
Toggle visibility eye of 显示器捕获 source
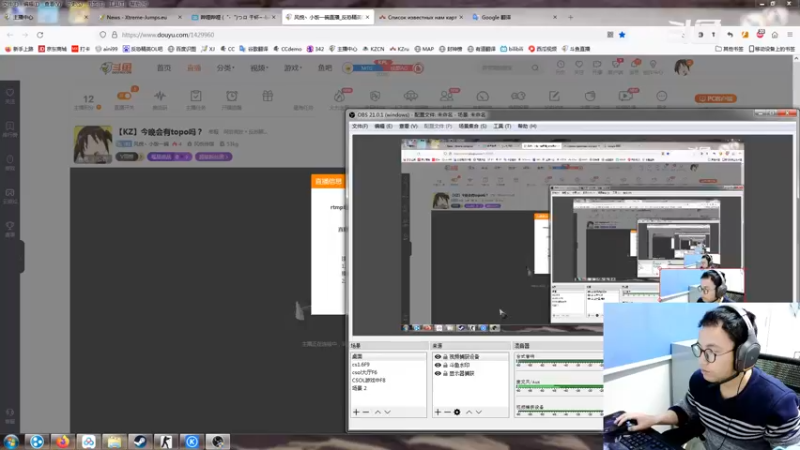438,373
